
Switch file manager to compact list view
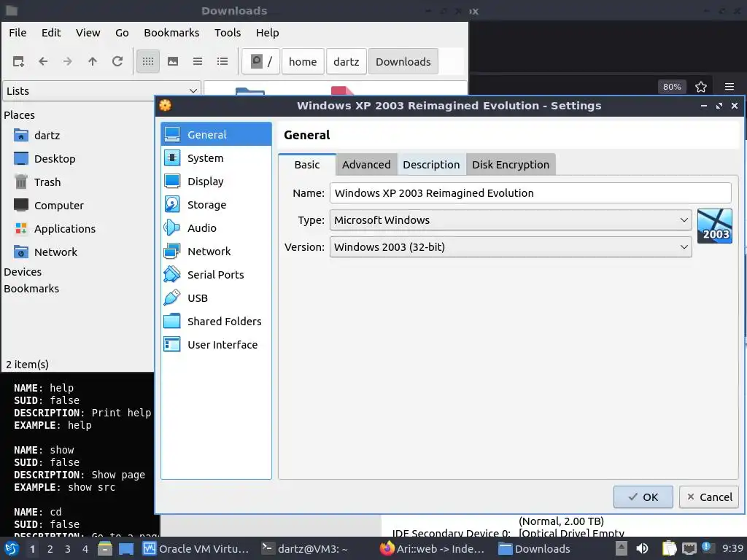198,61
